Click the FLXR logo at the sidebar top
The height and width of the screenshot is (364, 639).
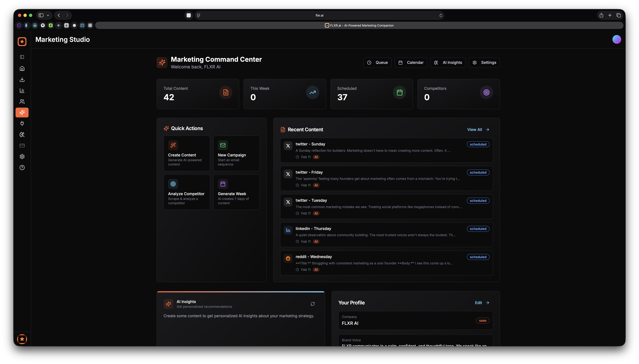click(22, 41)
